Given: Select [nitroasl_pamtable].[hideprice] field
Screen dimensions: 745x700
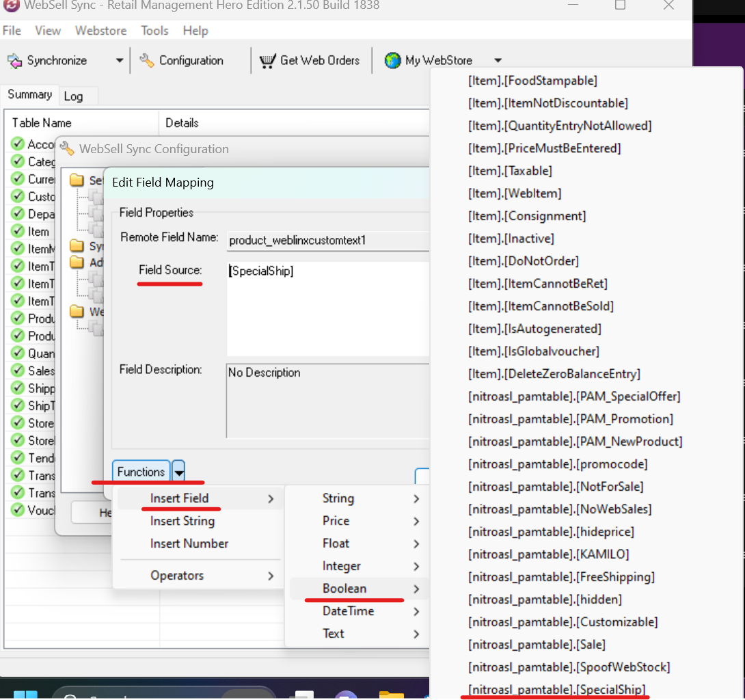Looking at the screenshot, I should click(551, 532).
